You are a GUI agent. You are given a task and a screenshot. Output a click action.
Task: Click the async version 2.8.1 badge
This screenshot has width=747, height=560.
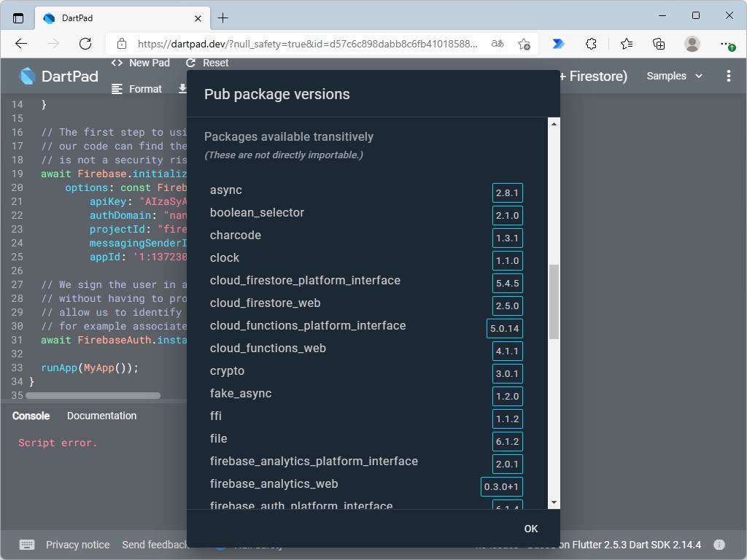(508, 192)
